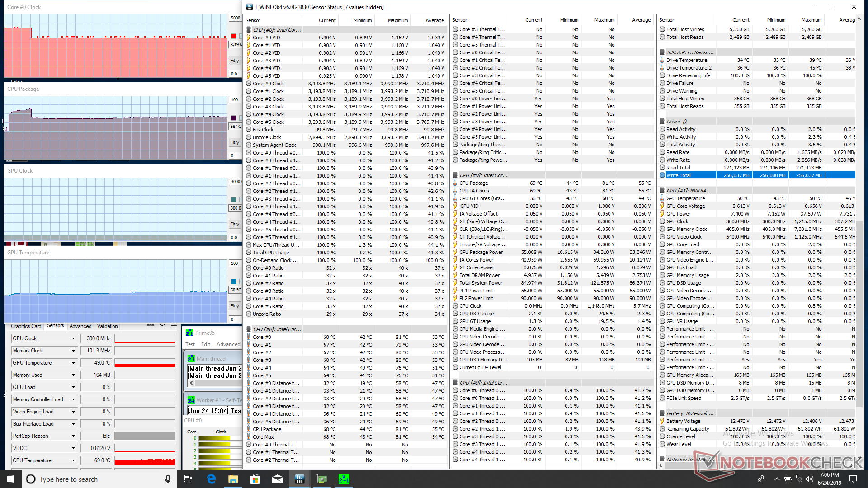Image resolution: width=868 pixels, height=488 pixels.
Task: Click Fit y on GPU Temperature graph
Action: pyautogui.click(x=235, y=306)
